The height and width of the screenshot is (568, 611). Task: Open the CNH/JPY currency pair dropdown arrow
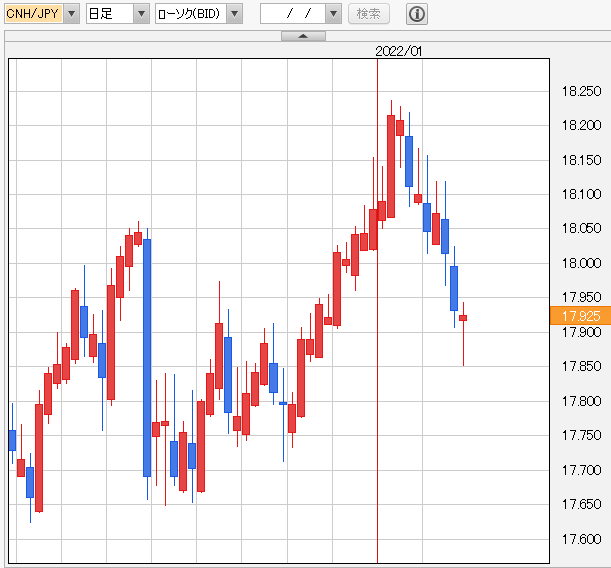[x=71, y=14]
